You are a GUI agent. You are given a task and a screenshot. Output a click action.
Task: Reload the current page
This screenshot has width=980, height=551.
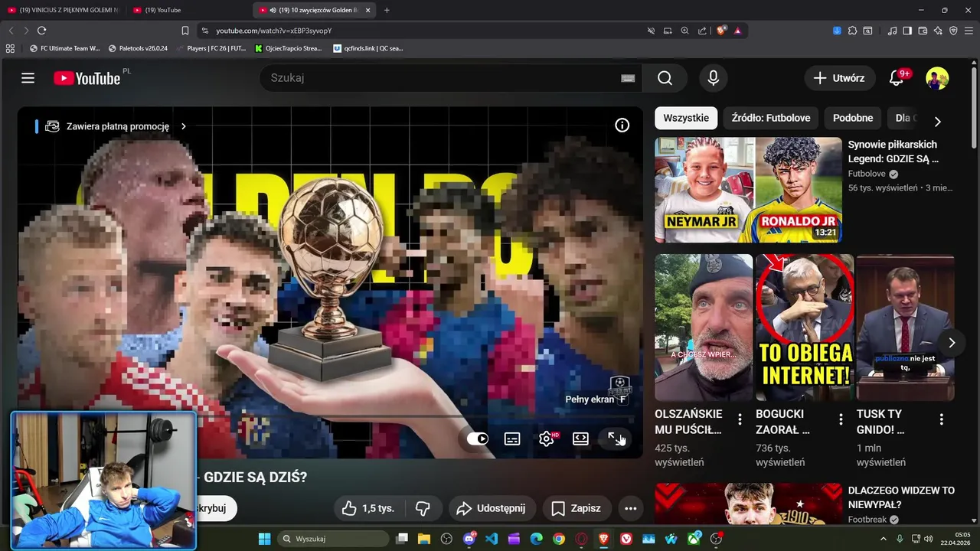pyautogui.click(x=41, y=31)
